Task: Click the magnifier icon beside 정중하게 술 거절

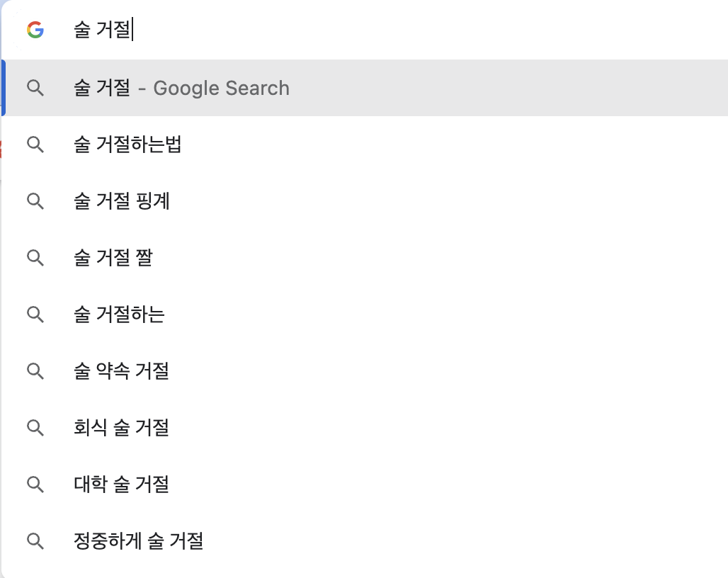Action: pos(35,541)
